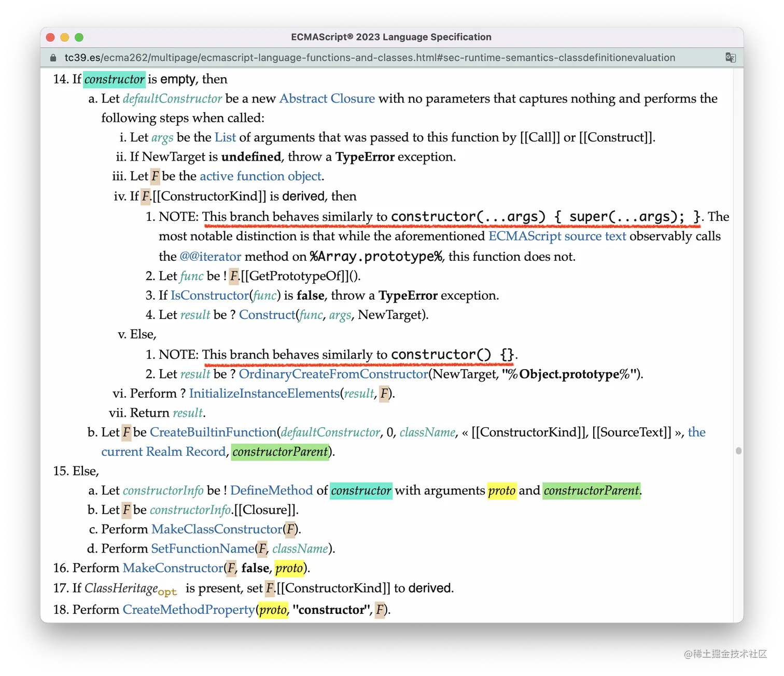
Task: Click the green fullscreen window button
Action: pyautogui.click(x=79, y=37)
